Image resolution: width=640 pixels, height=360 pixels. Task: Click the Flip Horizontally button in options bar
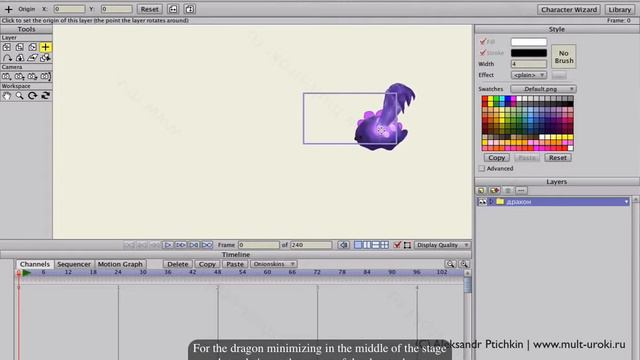click(173, 9)
